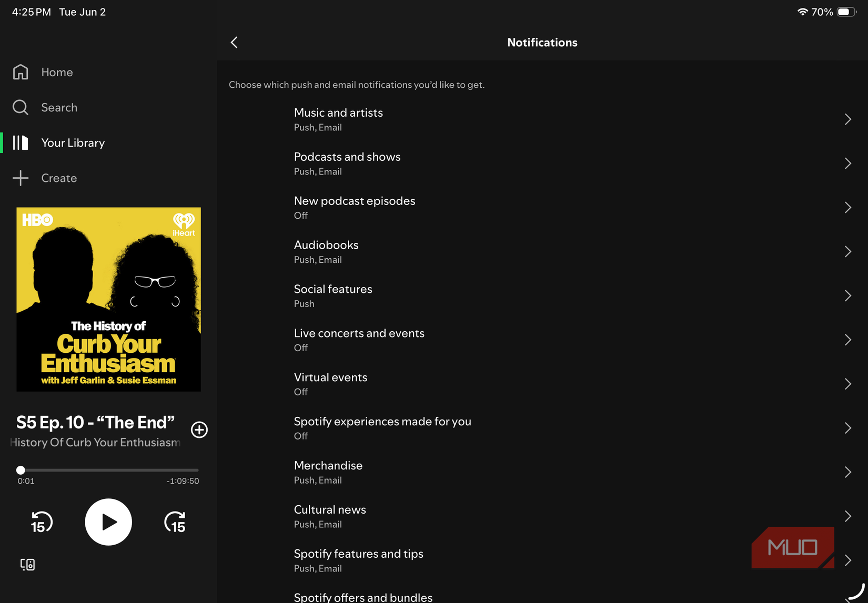Click the playback progress bar

tap(108, 470)
